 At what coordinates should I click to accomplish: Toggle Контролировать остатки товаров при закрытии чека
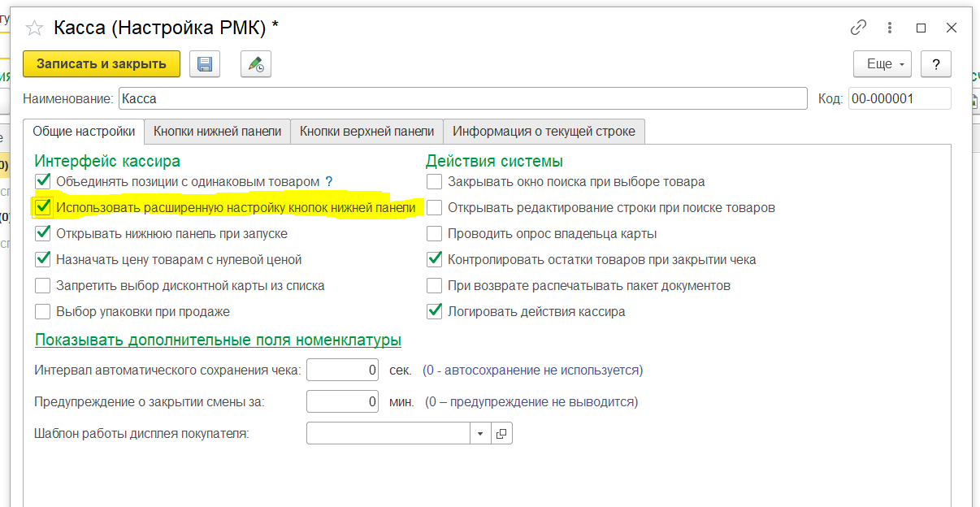(x=435, y=260)
